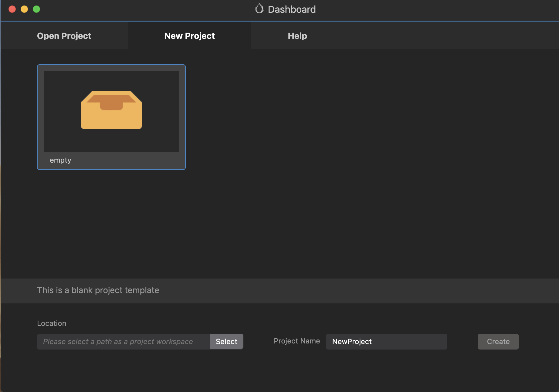Click the Dashboard window title

coord(292,9)
